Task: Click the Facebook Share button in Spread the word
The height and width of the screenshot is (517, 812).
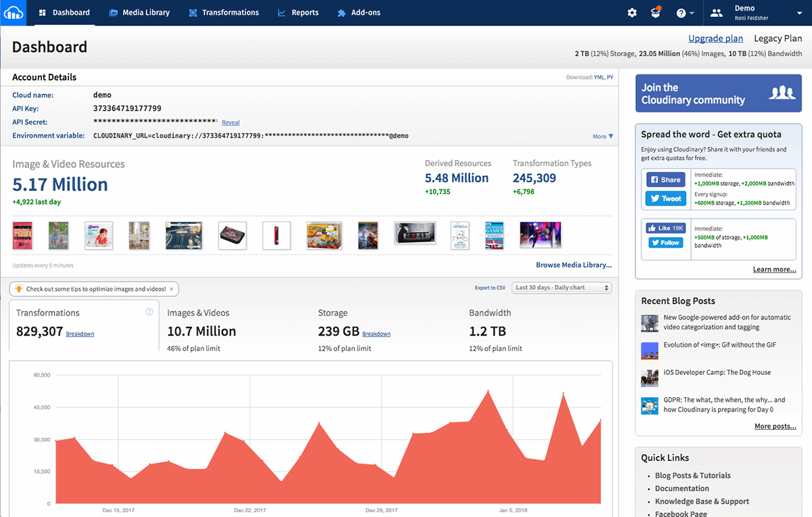Action: tap(665, 179)
